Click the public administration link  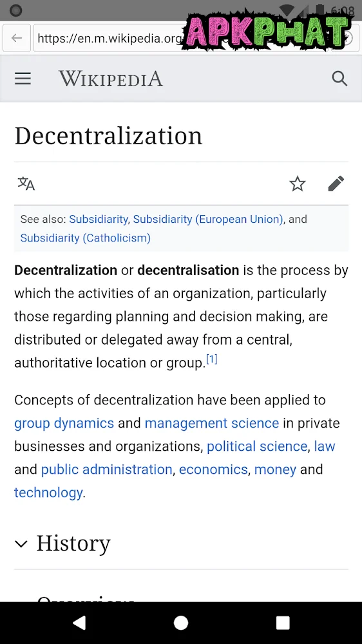107,469
